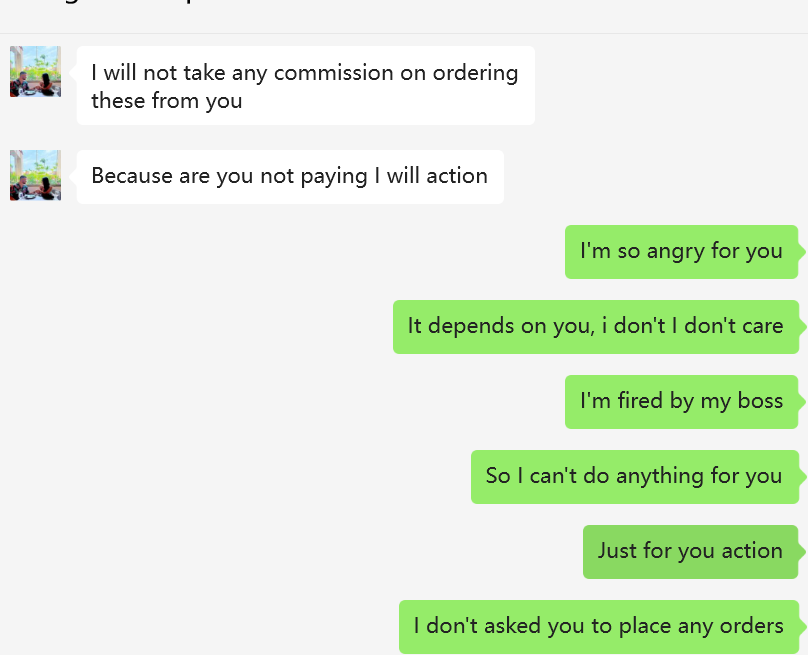Select the "Because are you not paying I will action" bubble
The height and width of the screenshot is (655, 808).
point(289,177)
